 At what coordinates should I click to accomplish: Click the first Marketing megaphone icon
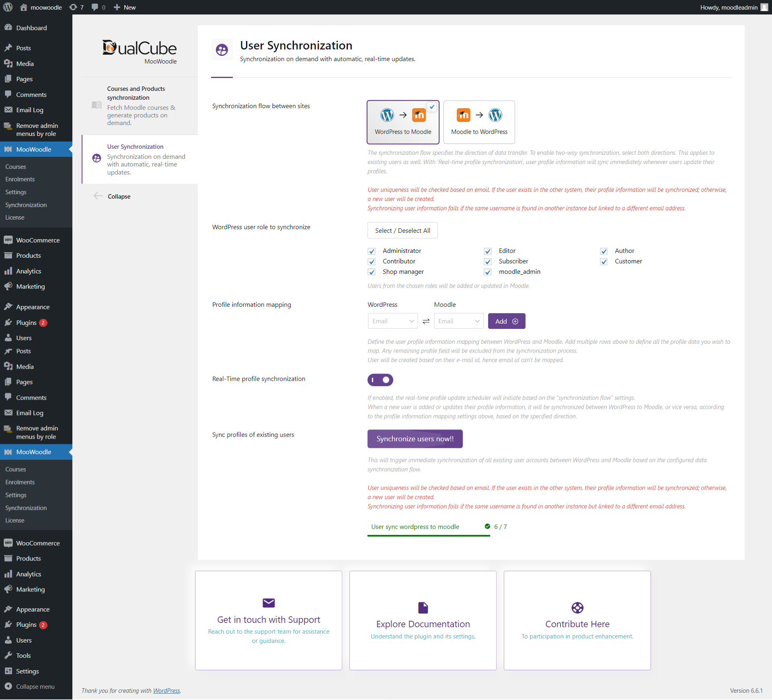(8, 286)
